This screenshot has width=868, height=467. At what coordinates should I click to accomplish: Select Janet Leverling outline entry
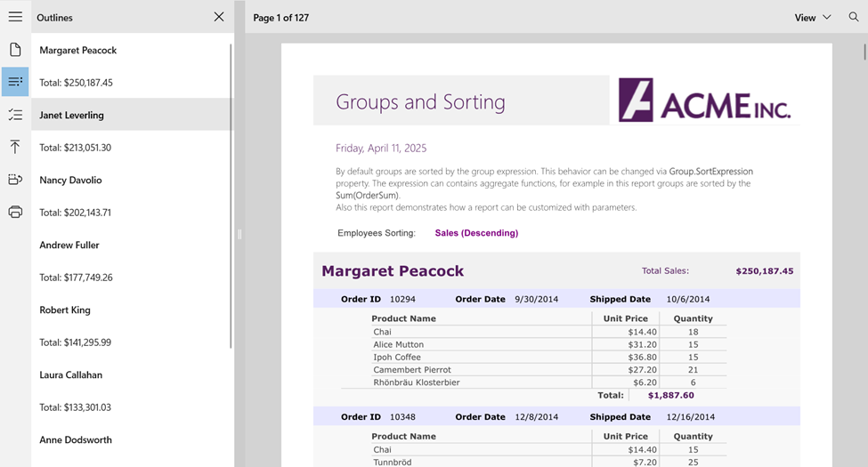(x=72, y=115)
